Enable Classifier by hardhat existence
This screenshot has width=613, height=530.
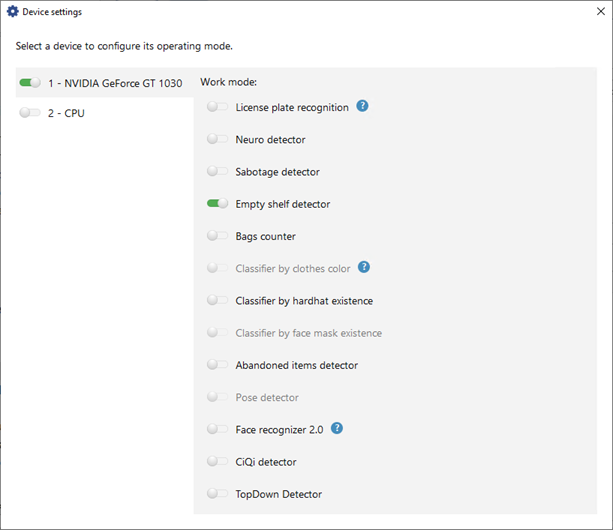coord(217,300)
